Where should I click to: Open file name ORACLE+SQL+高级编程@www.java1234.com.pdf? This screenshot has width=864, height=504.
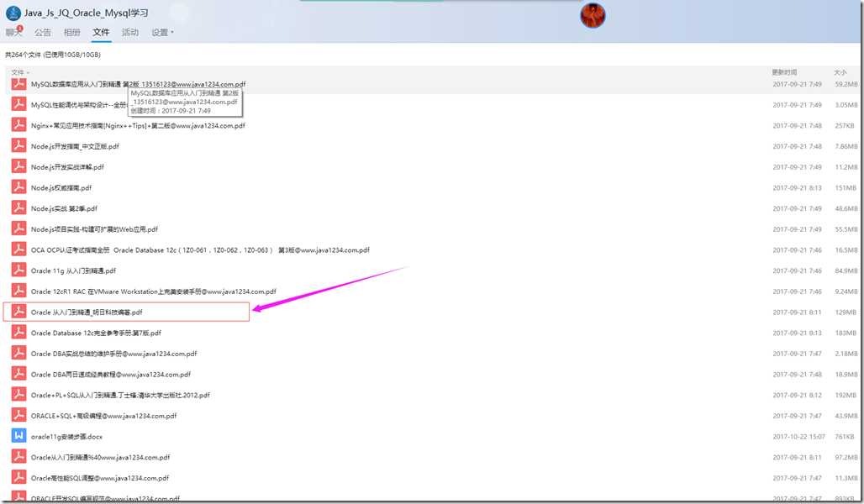[103, 416]
